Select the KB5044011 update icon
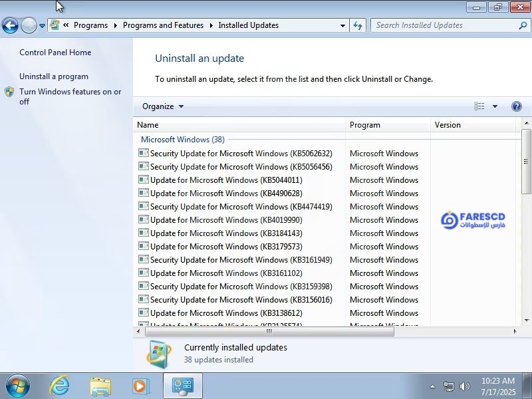 pos(144,180)
